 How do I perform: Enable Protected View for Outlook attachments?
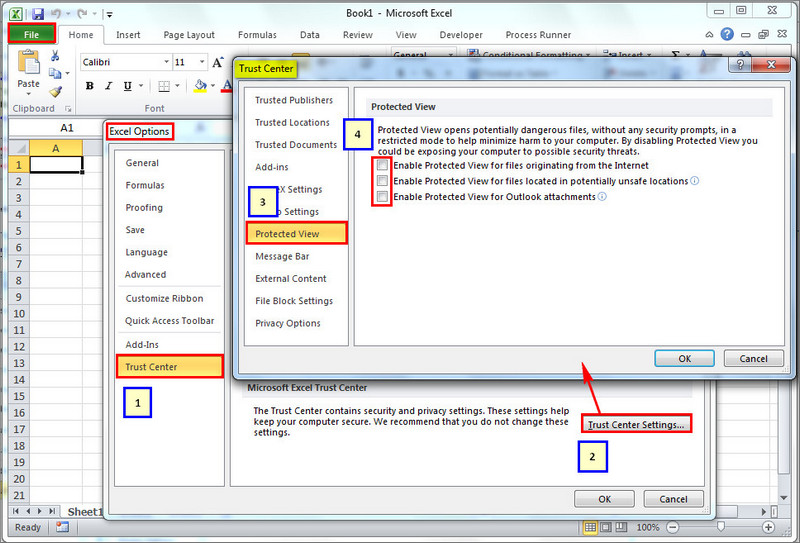tap(382, 197)
